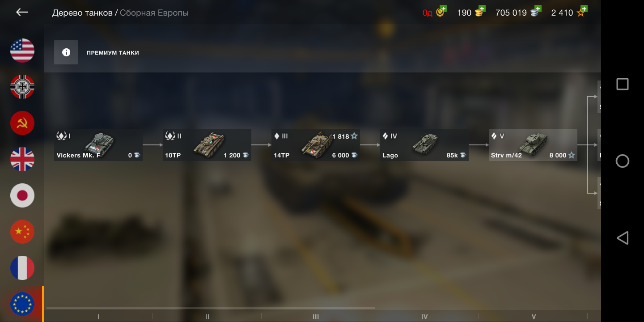644x322 pixels.
Task: Click the horizontal tier scrollbar
Action: click(x=210, y=308)
